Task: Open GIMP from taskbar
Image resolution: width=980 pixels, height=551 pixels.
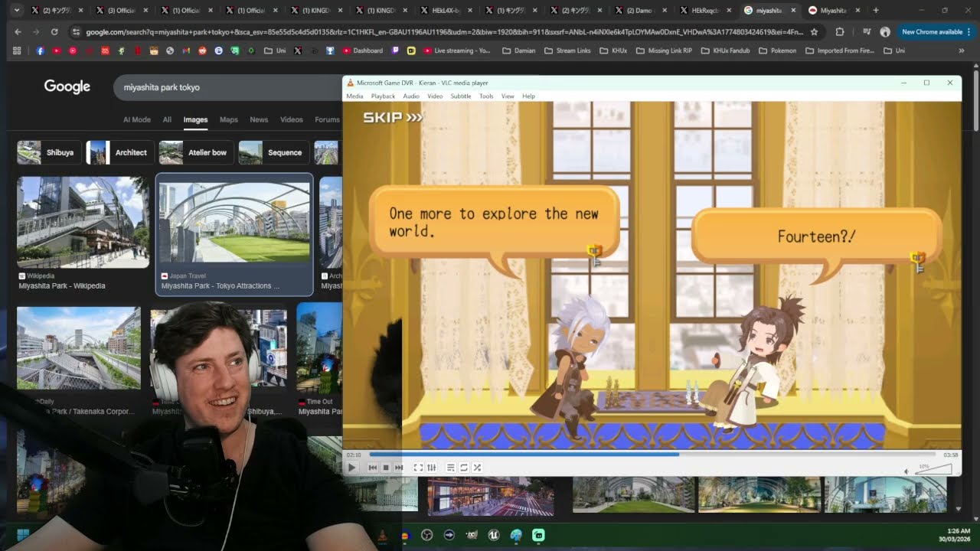Action: click(x=472, y=535)
